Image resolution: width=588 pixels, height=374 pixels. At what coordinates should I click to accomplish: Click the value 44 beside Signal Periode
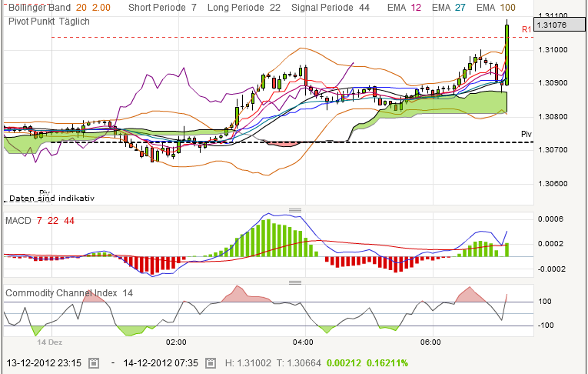point(364,8)
